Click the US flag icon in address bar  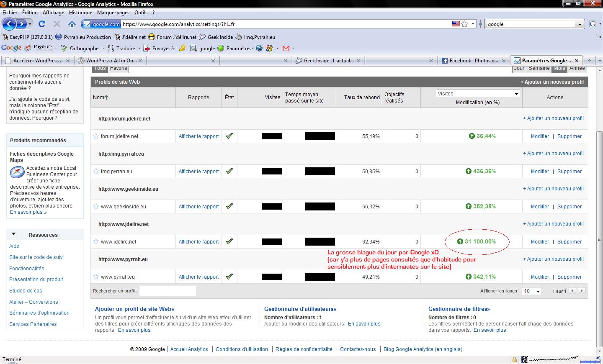(456, 24)
